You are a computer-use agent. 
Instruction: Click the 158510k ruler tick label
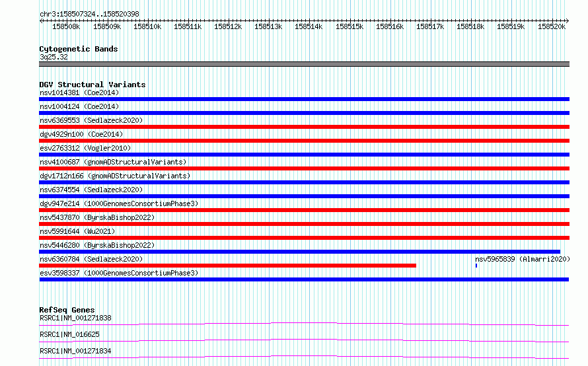tap(147, 26)
